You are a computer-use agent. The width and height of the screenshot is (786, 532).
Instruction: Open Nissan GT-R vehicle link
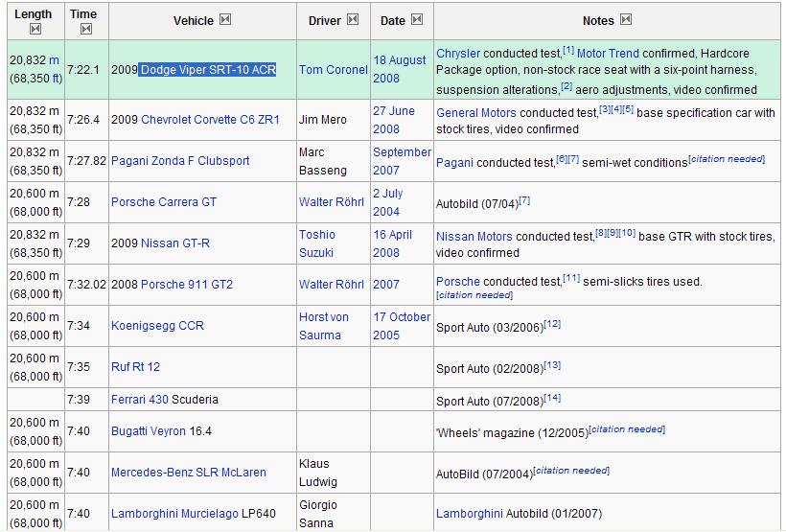(x=175, y=243)
